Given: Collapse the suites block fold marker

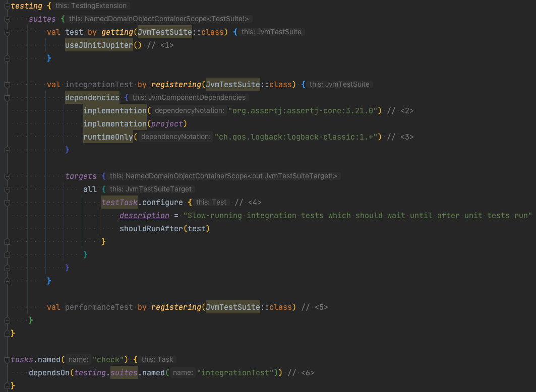Looking at the screenshot, I should [x=7, y=19].
